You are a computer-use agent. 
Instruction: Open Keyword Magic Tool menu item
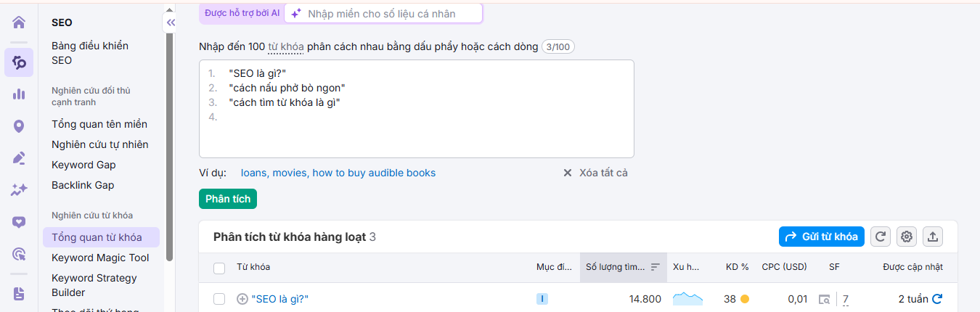point(100,258)
